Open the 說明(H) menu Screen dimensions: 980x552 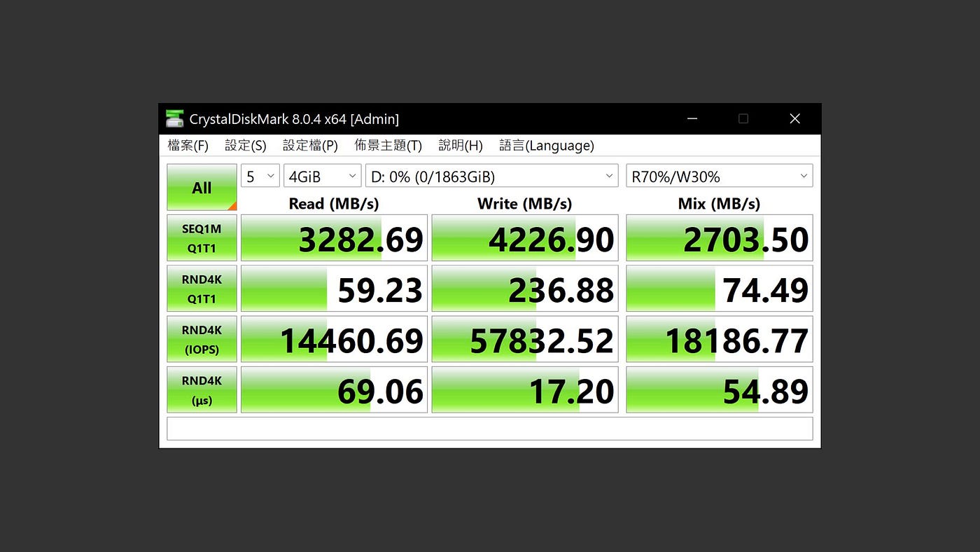pyautogui.click(x=461, y=146)
